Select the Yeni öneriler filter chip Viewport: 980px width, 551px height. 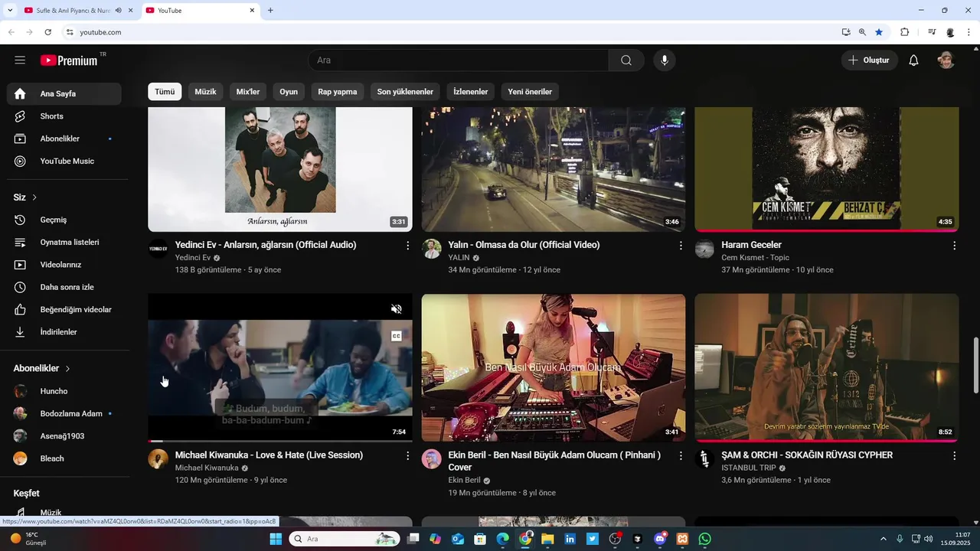[x=530, y=92]
